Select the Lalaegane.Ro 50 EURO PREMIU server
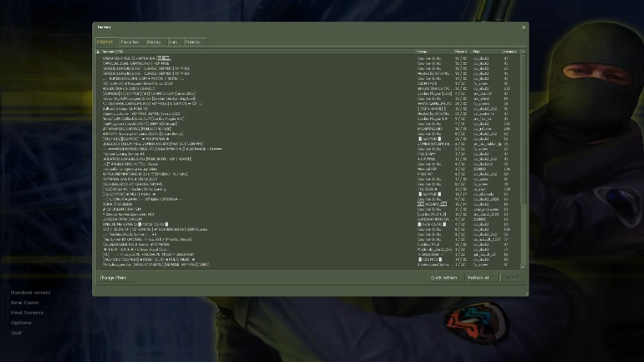 (x=308, y=265)
